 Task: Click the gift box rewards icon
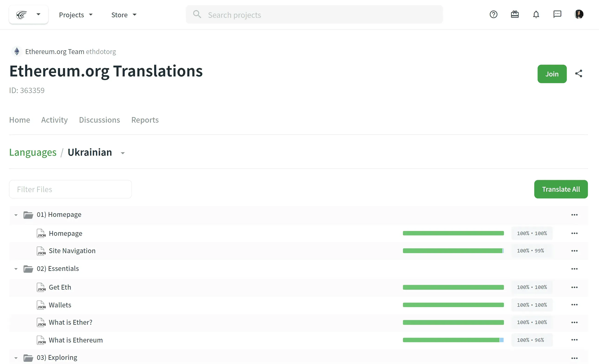515,14
